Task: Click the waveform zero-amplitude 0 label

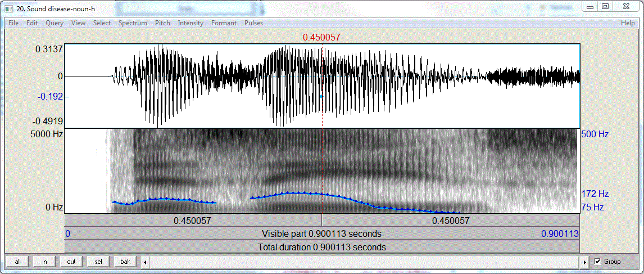Action: tap(60, 77)
